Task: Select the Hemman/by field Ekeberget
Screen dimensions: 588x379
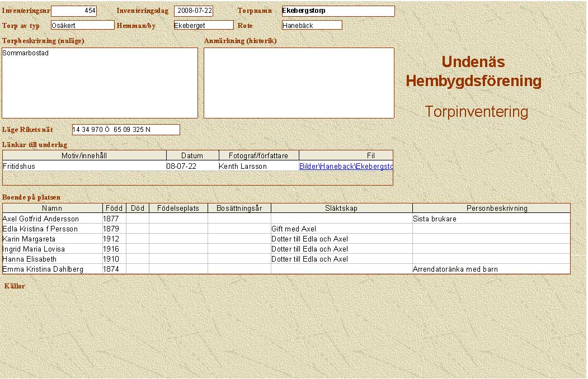Action: point(203,25)
